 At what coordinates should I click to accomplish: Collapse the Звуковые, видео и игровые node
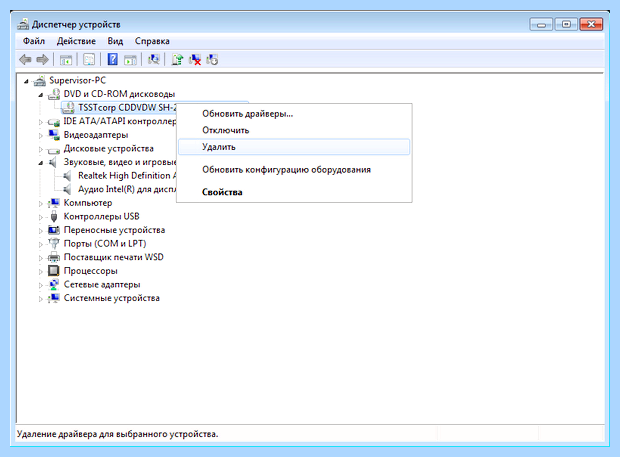(x=41, y=163)
